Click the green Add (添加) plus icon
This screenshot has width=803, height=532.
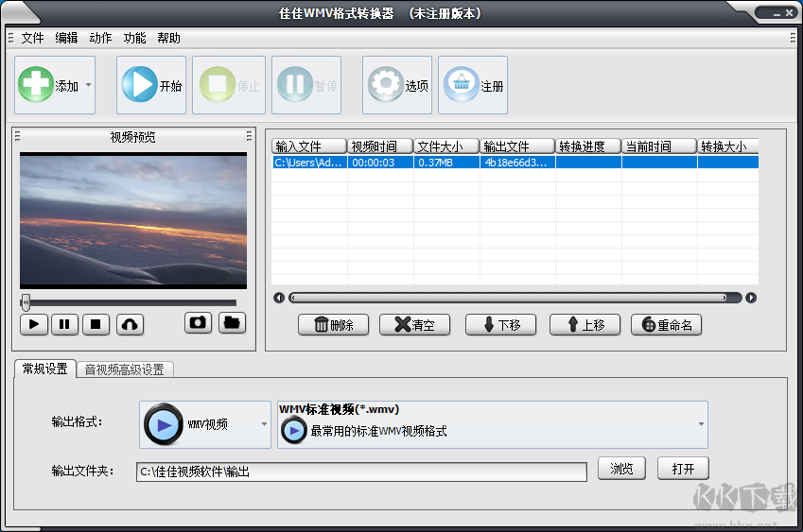[x=36, y=85]
